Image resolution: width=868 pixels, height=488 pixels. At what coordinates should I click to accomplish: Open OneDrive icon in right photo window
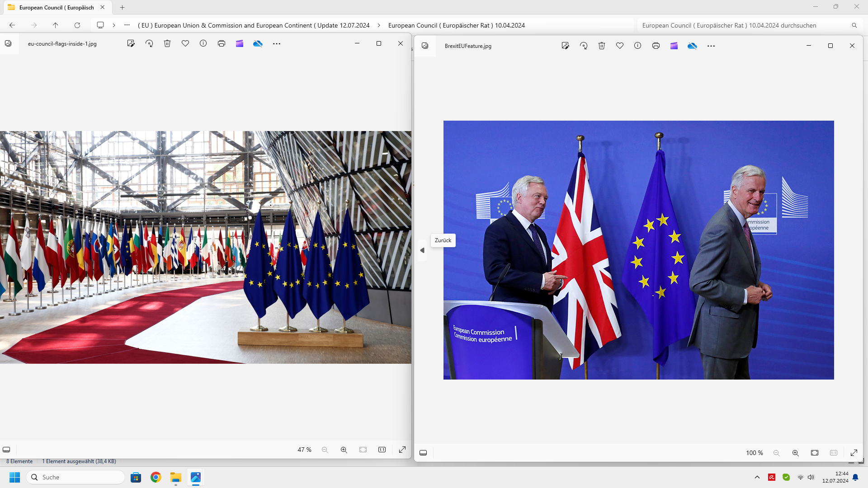(x=692, y=46)
